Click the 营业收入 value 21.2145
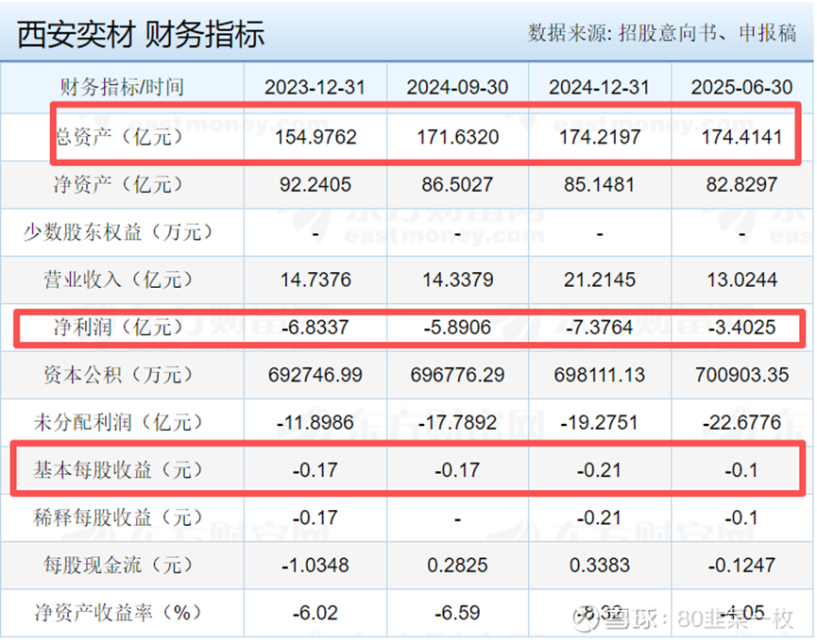 pyautogui.click(x=599, y=280)
